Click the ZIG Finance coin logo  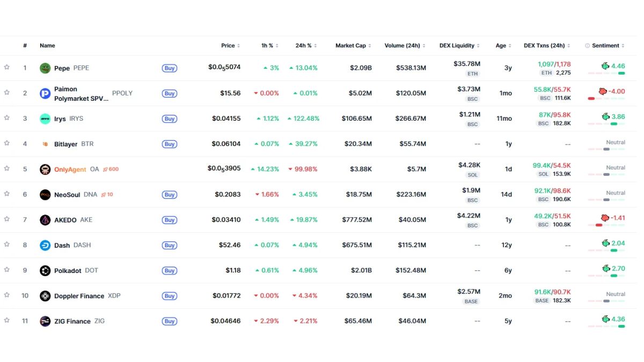[x=45, y=321]
